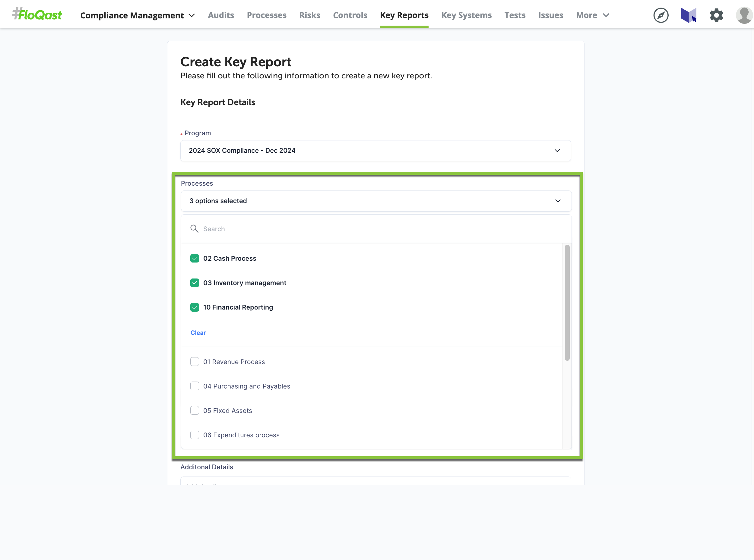
Task: Uncheck 02 Cash Process checkbox
Action: (x=195, y=258)
